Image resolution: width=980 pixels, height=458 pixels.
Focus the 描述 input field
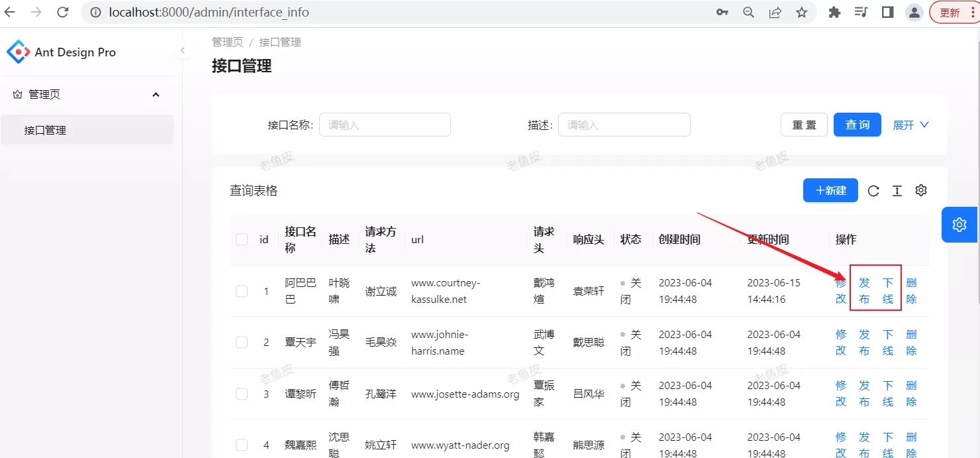point(624,125)
